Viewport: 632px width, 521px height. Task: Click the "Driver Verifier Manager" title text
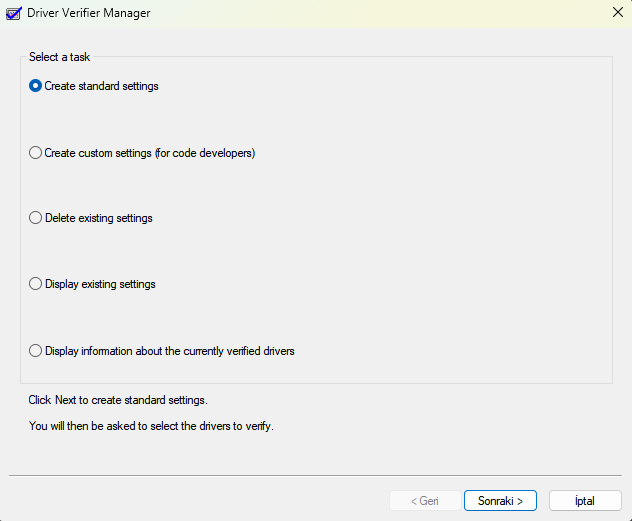pos(88,13)
